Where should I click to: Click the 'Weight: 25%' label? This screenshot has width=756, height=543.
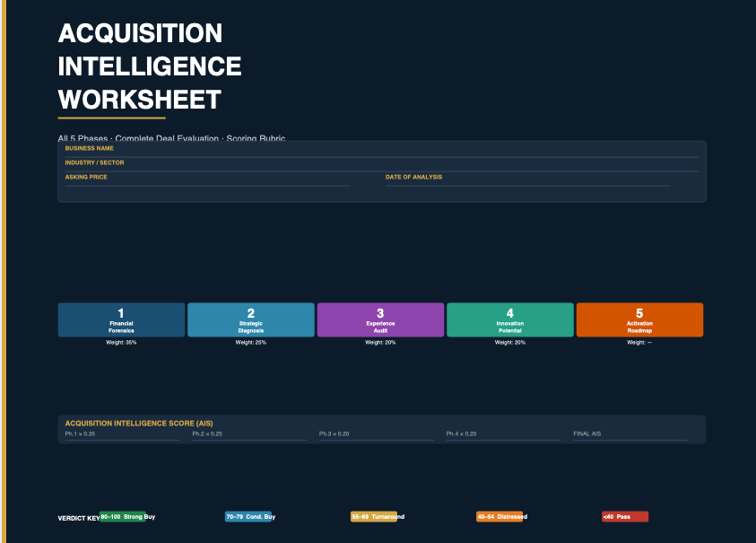pos(251,342)
